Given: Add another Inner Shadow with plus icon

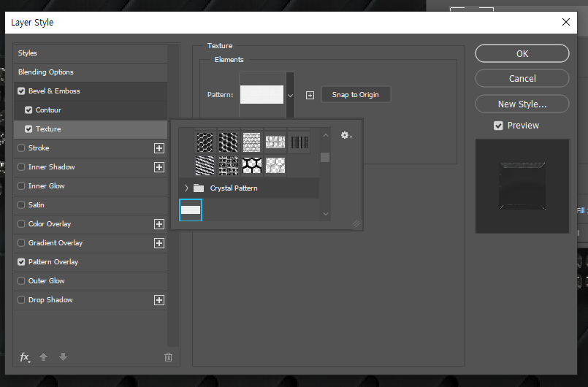Looking at the screenshot, I should coord(159,167).
